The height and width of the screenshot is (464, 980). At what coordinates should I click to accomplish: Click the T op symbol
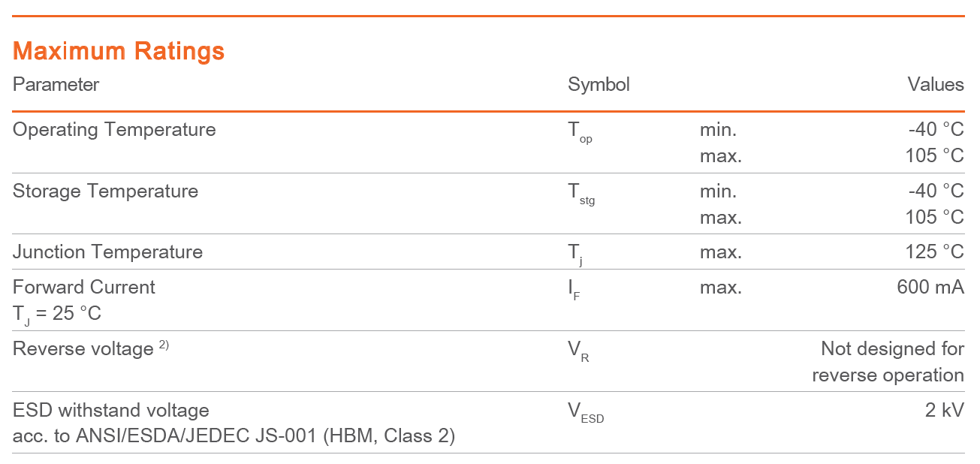click(580, 132)
